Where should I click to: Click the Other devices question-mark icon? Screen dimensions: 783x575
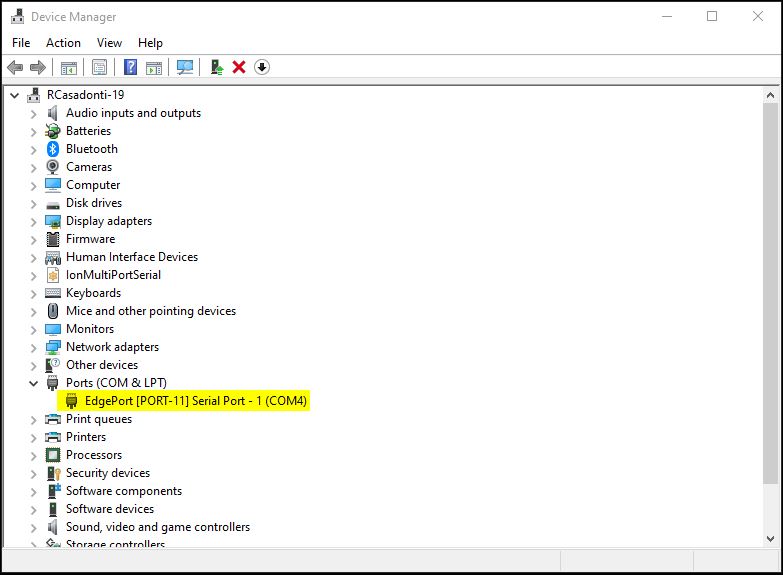click(x=53, y=365)
